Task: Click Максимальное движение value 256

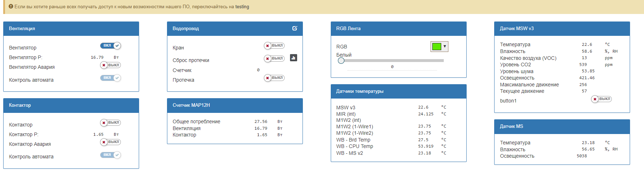Action: tap(583, 85)
